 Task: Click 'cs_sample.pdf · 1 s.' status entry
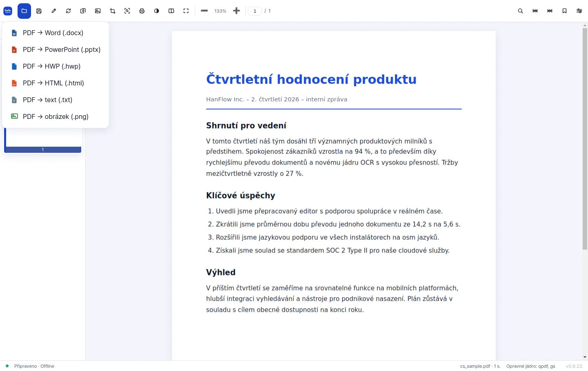point(480,366)
